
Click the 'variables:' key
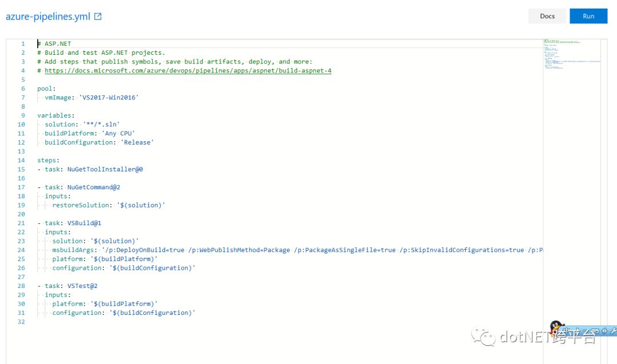(56, 115)
